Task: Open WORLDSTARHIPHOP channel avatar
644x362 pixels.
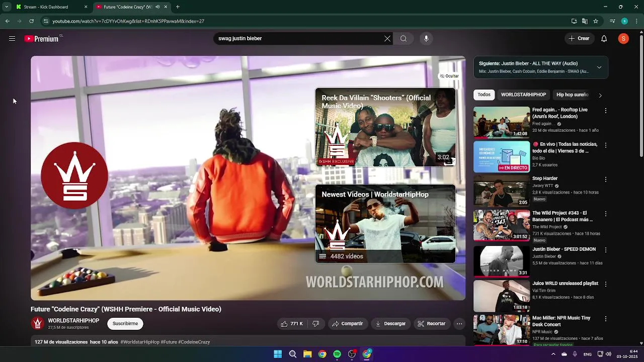Action: (37, 324)
